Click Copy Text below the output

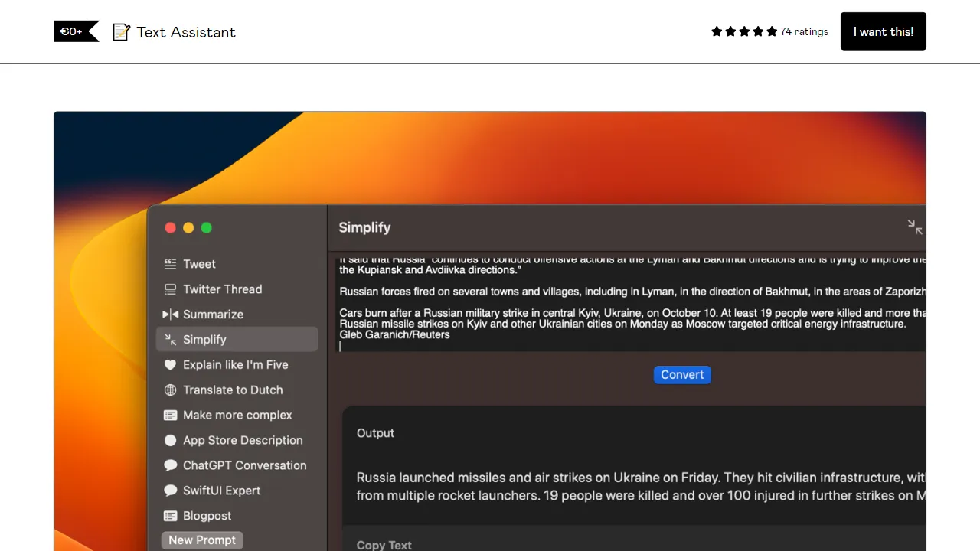(384, 545)
